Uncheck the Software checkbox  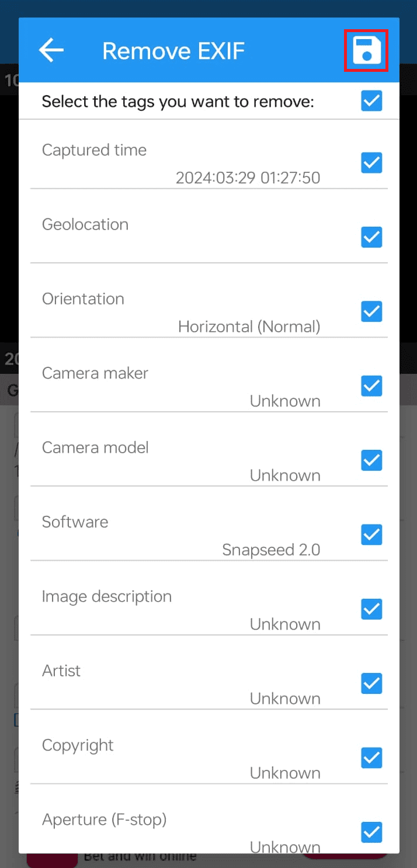point(371,535)
